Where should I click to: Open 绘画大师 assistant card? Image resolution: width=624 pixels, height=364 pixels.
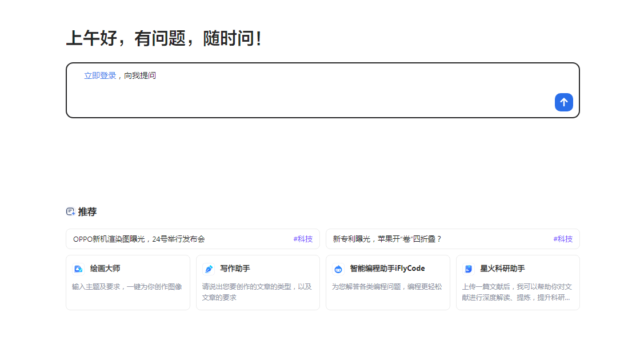click(128, 282)
